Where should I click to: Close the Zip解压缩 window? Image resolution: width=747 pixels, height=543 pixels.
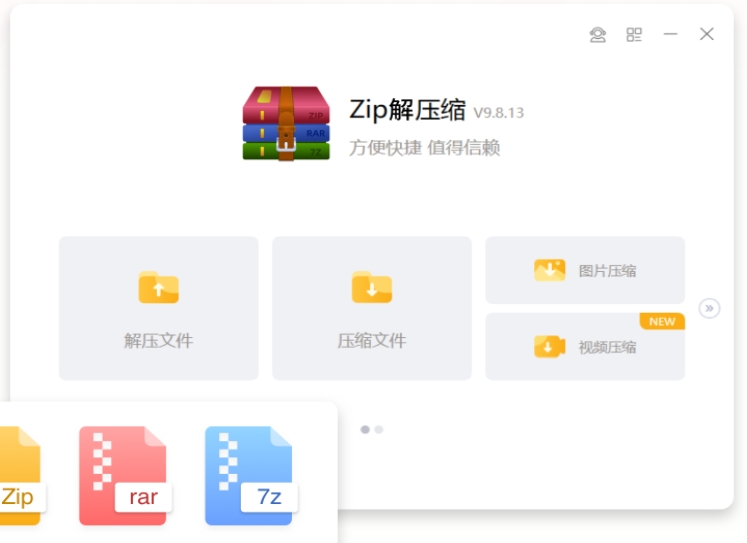click(707, 34)
